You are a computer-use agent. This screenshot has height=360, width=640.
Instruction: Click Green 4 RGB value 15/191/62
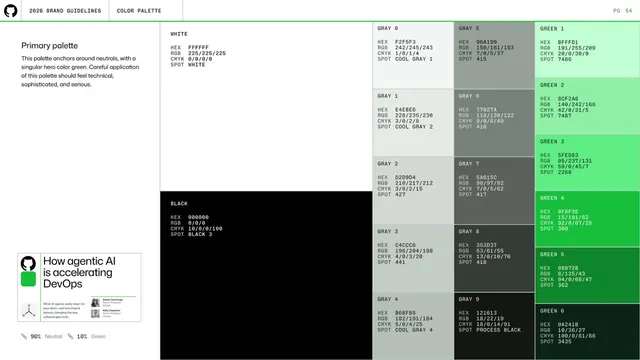(573, 217)
